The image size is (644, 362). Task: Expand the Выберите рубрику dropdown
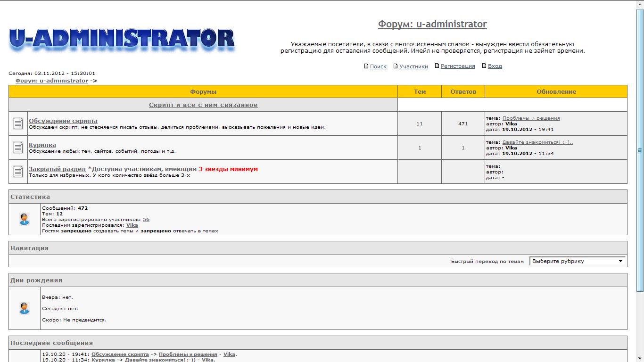coord(578,261)
